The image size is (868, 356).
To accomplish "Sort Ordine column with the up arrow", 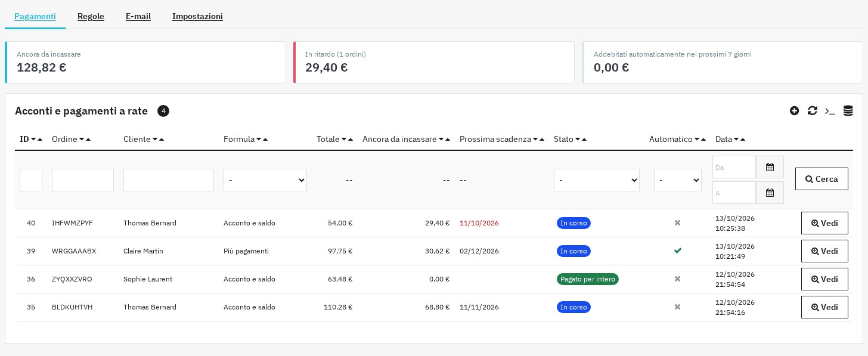I will [x=88, y=140].
